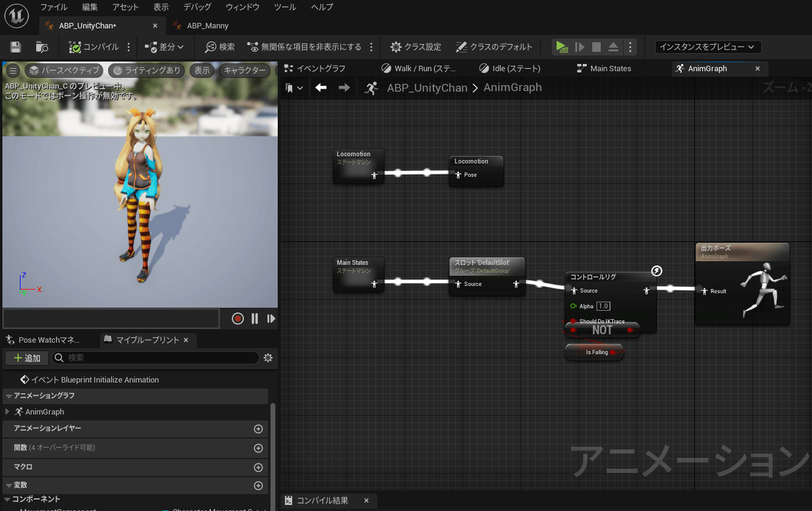The height and width of the screenshot is (511, 812).
Task: Expand the AnimGraph tree item arrow
Action: pyautogui.click(x=7, y=411)
